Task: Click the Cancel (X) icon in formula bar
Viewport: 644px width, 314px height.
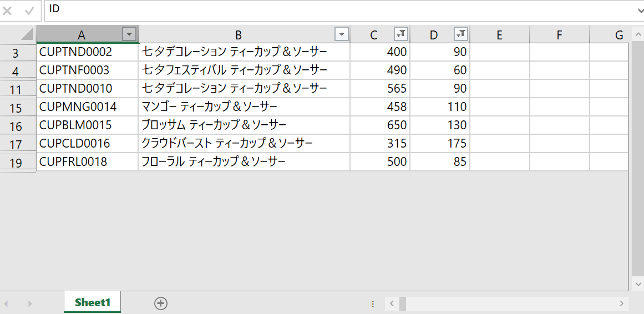Action: [x=8, y=11]
